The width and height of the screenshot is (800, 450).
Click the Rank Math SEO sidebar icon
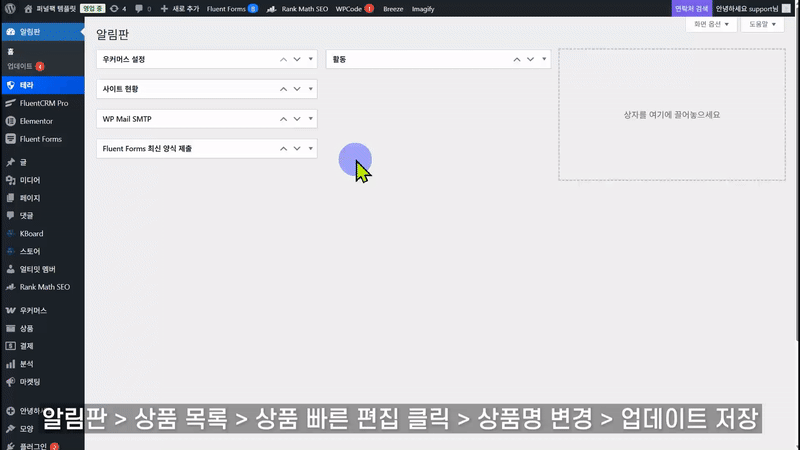tap(11, 287)
